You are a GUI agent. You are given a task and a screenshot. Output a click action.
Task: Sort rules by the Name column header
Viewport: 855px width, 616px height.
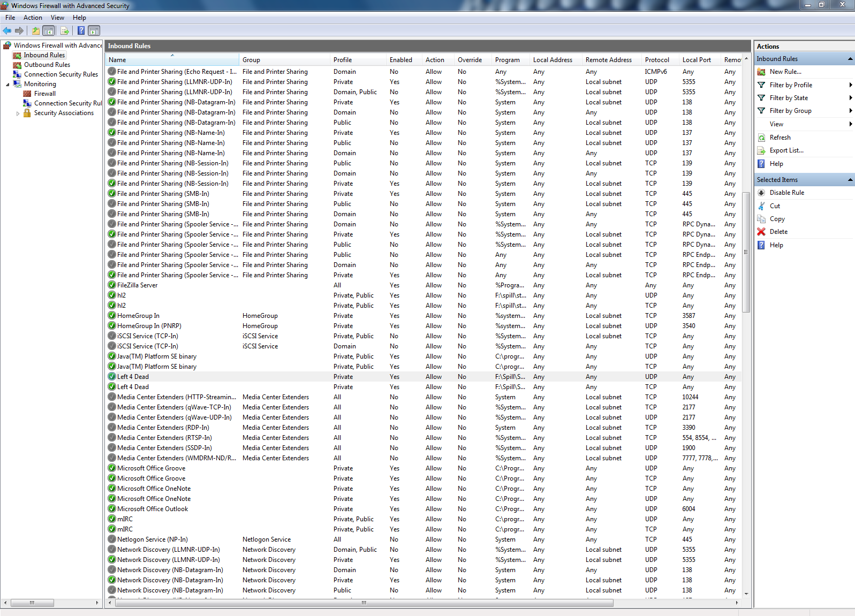tap(172, 60)
